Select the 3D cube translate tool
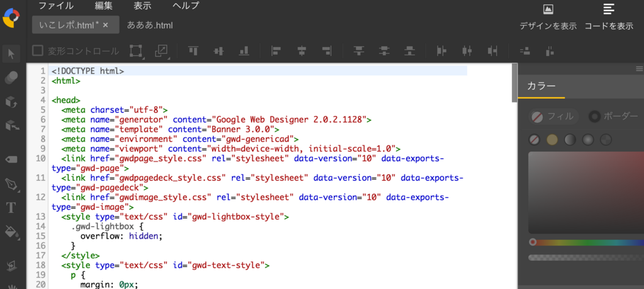 [x=11, y=101]
